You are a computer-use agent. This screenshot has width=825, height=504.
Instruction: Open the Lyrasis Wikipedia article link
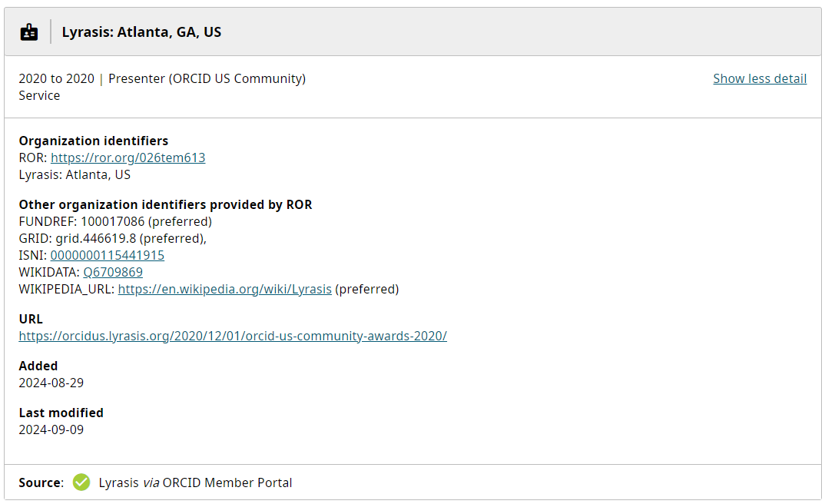pos(225,289)
